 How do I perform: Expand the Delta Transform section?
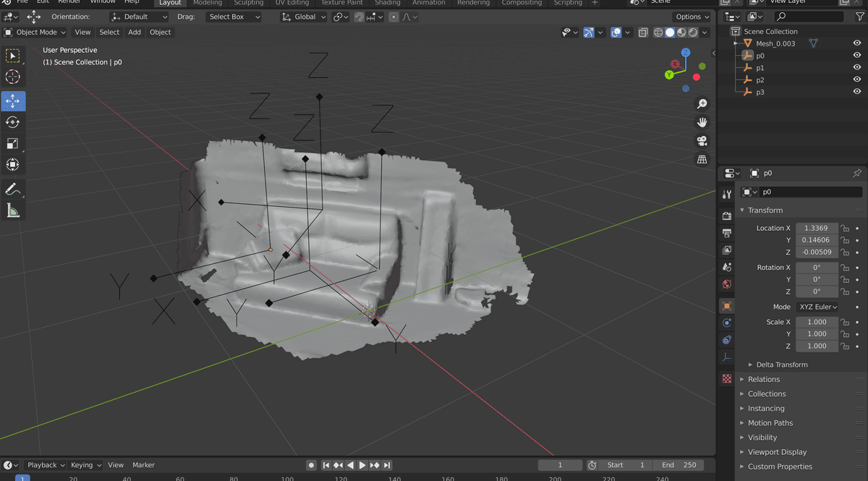[x=782, y=365]
